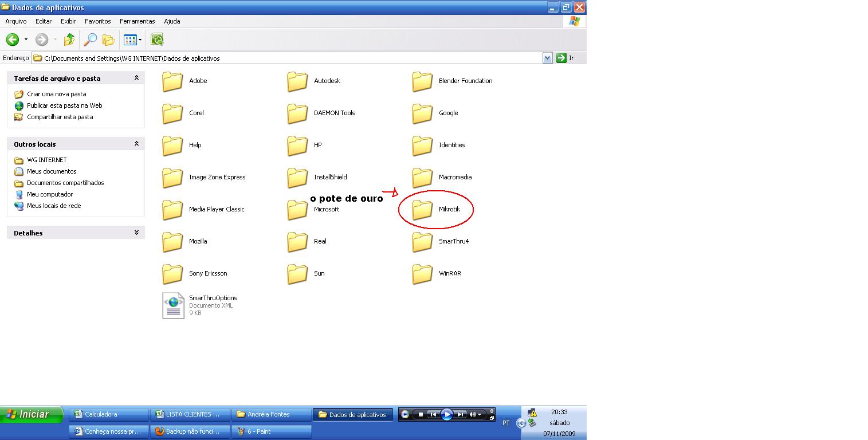The height and width of the screenshot is (440, 868).
Task: Select the Real folder icon
Action: 297,242
